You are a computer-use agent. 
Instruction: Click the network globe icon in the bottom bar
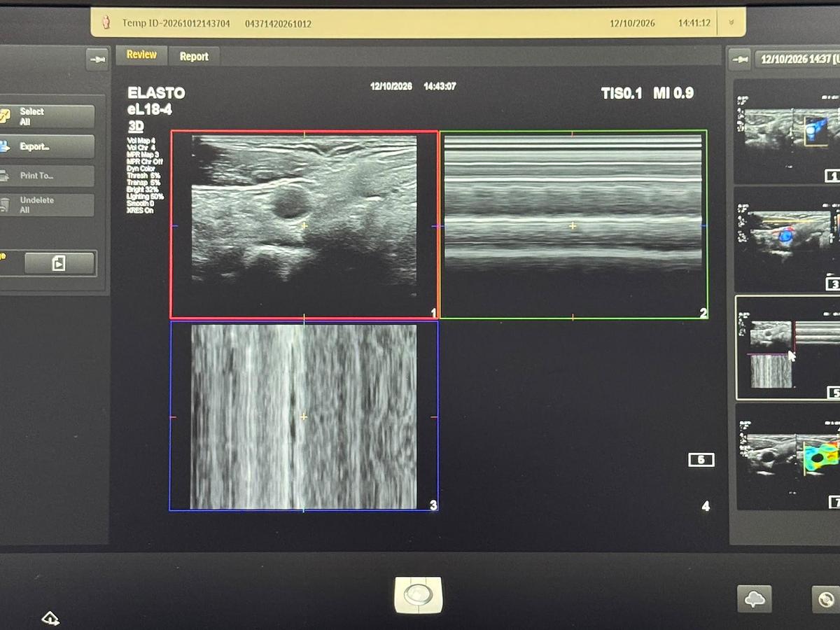click(x=826, y=600)
